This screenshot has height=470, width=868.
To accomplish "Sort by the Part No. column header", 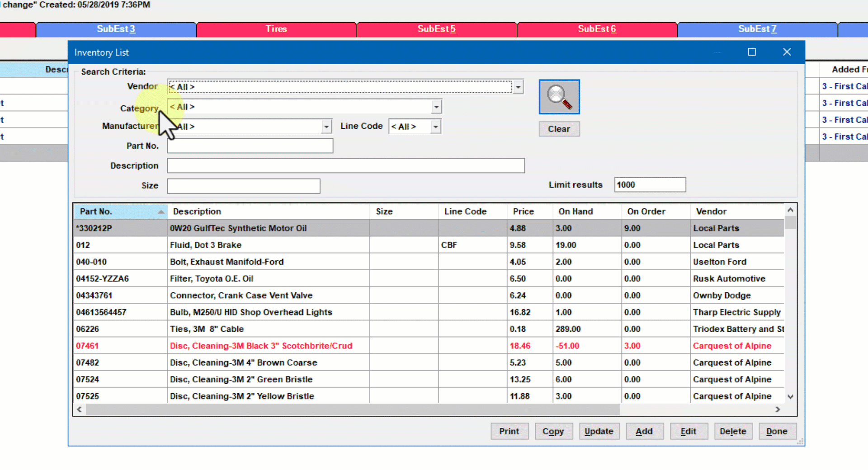I will [x=119, y=211].
